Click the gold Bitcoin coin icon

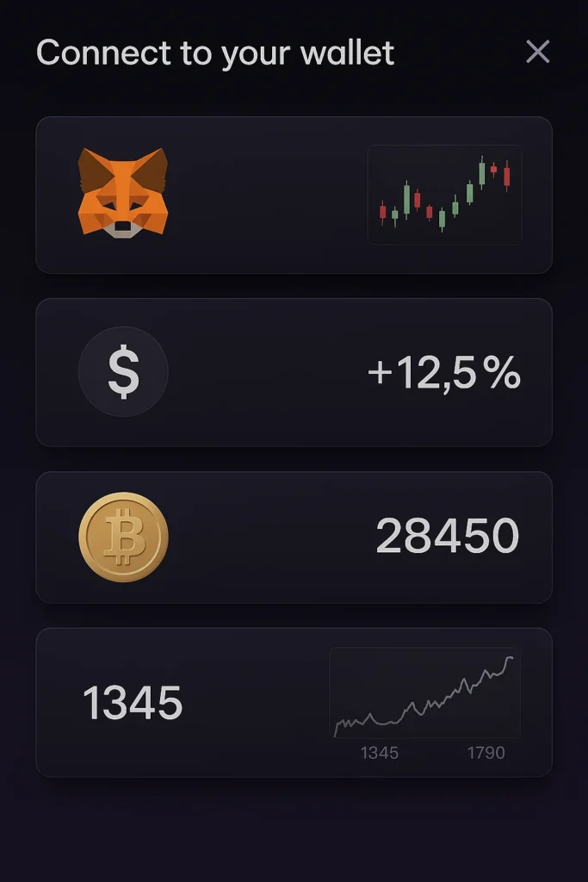[123, 537]
